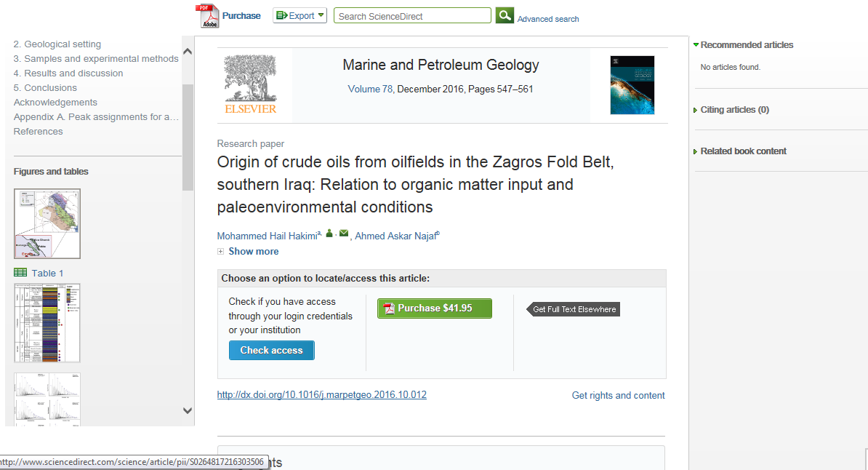The height and width of the screenshot is (470, 868).
Task: Go to Geological setting section
Action: coord(57,44)
